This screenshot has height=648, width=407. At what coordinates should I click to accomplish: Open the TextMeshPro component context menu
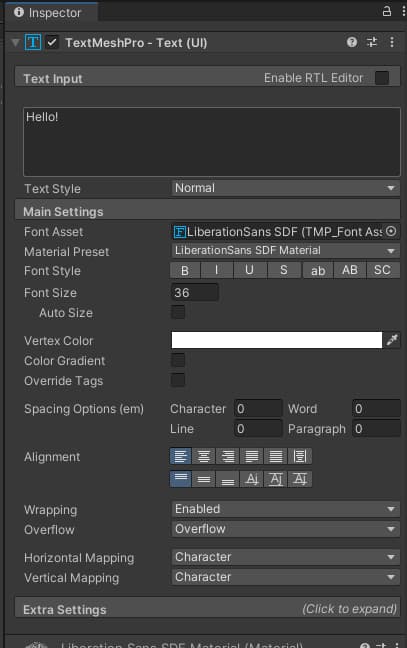pyautogui.click(x=392, y=42)
